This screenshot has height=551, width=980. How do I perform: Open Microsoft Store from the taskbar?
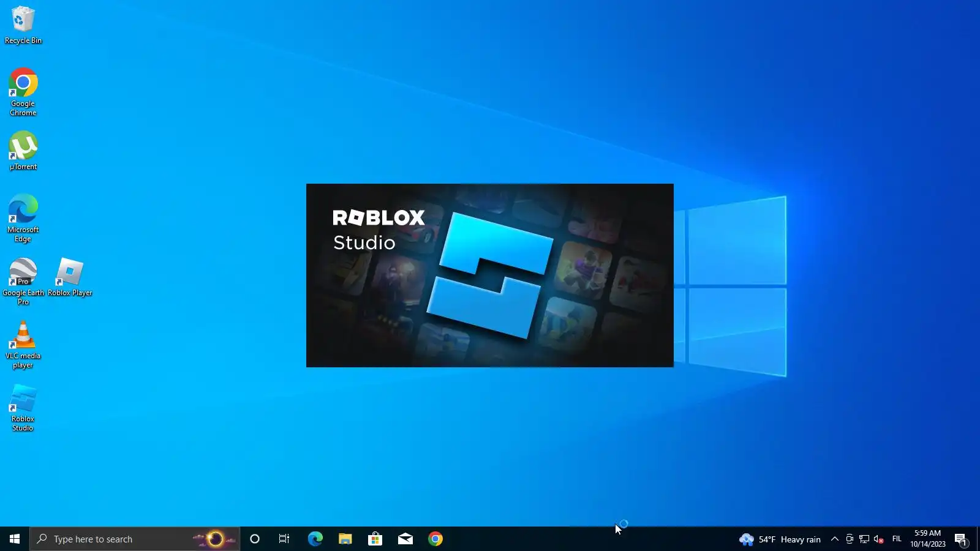(x=375, y=539)
